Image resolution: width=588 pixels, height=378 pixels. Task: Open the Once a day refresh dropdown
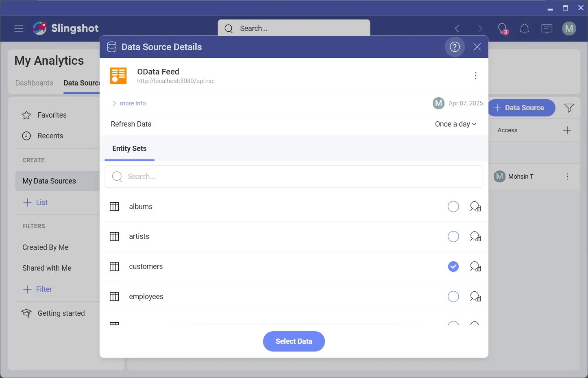[x=455, y=124]
